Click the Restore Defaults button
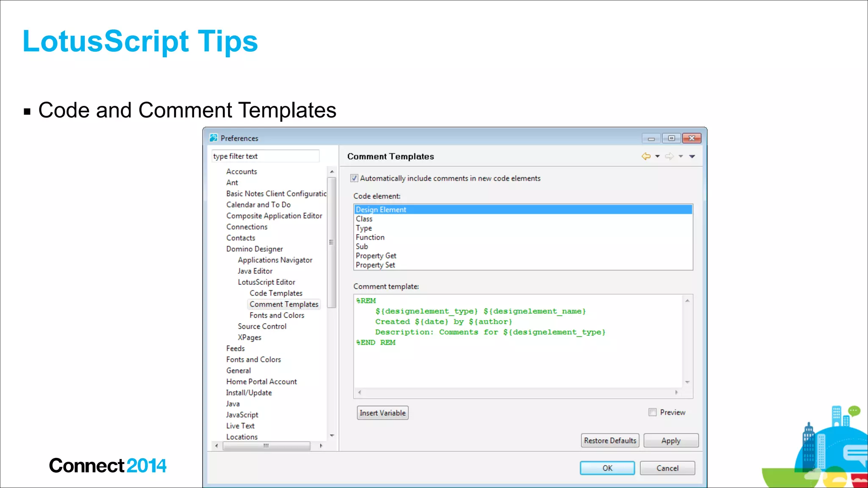Screen dimensions: 868x488 (610, 441)
